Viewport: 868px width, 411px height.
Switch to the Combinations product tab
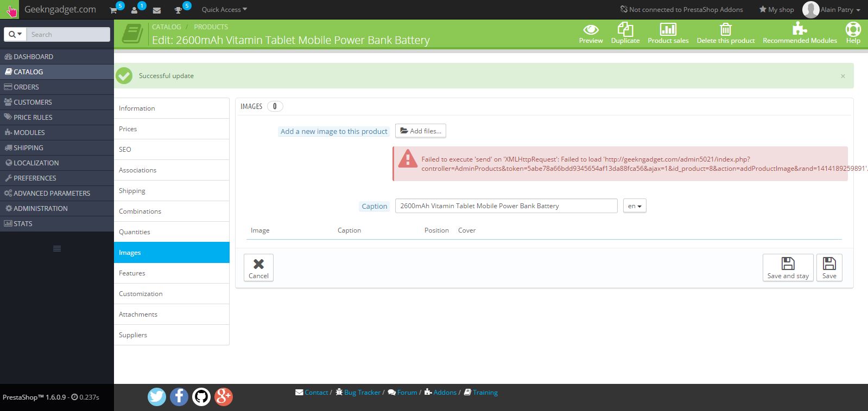[172, 211]
